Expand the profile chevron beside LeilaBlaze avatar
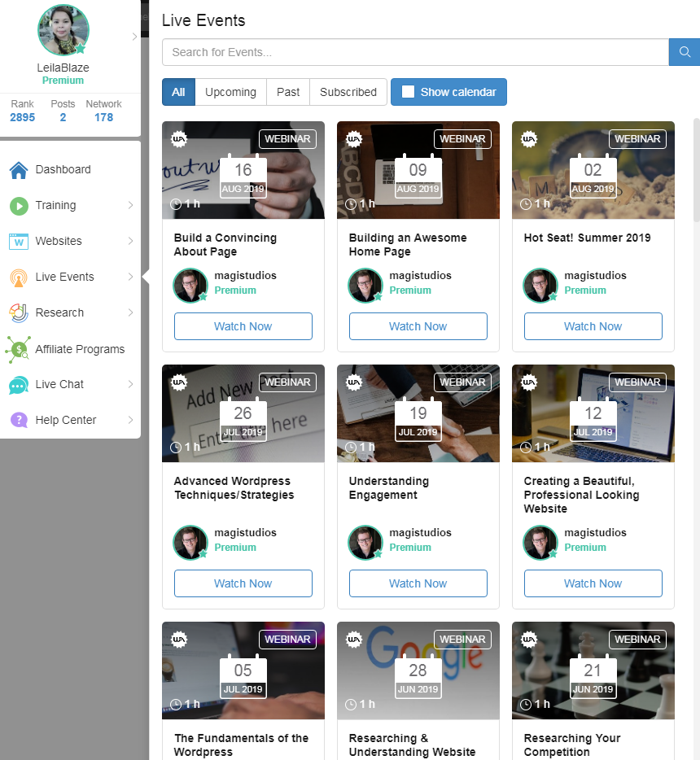The width and height of the screenshot is (700, 760). coord(134,37)
